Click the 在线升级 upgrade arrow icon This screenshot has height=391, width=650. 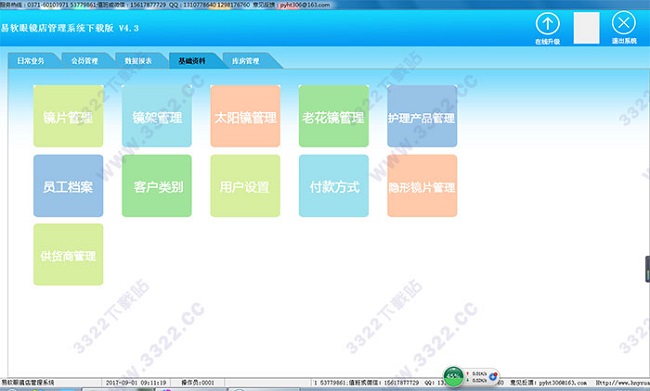click(548, 24)
